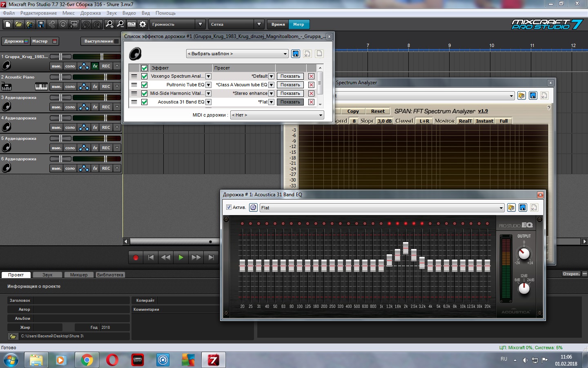The height and width of the screenshot is (368, 588).
Task: Mute track 1 with вык. button
Action: pyautogui.click(x=56, y=66)
